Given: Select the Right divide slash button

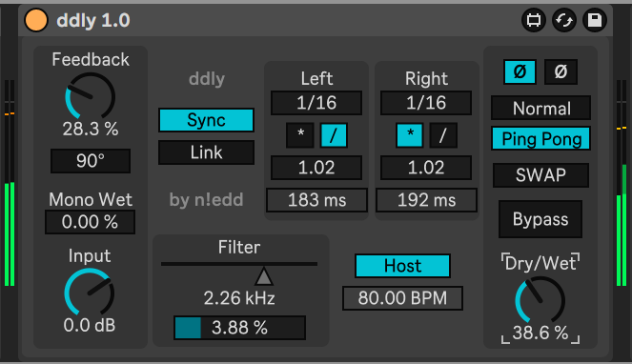Looking at the screenshot, I should (x=443, y=135).
